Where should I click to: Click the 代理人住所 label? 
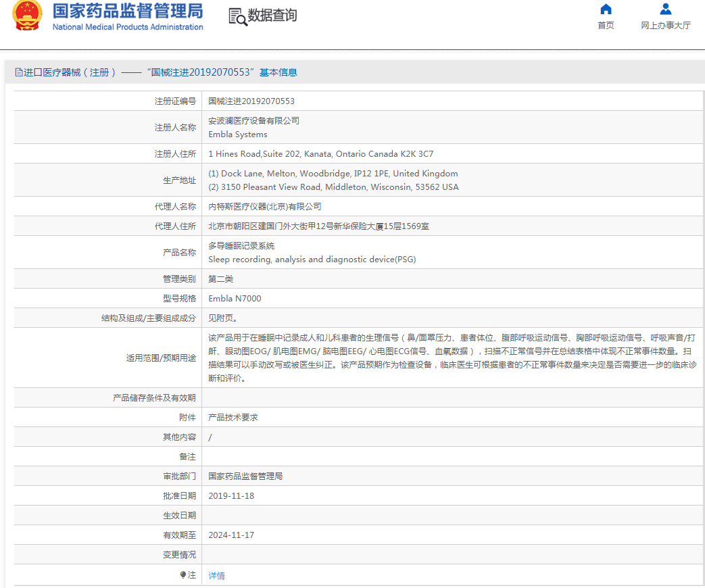pos(175,226)
